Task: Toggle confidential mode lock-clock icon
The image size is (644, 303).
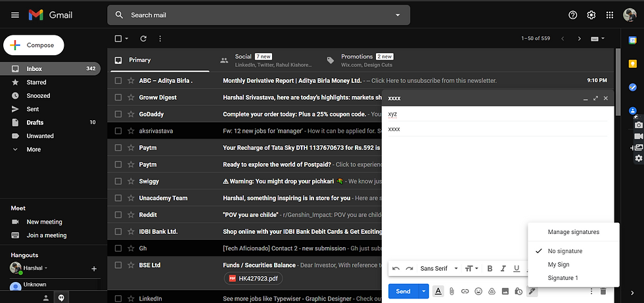Action: pyautogui.click(x=518, y=291)
